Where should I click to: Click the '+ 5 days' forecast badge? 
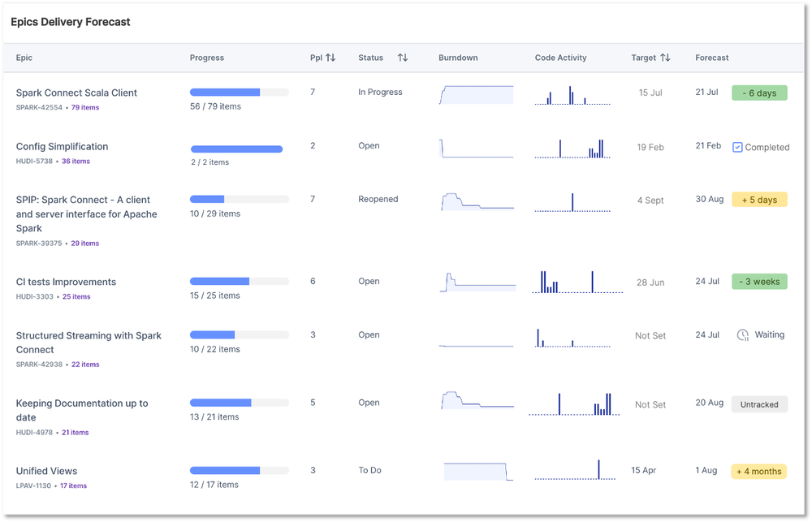[x=758, y=200]
